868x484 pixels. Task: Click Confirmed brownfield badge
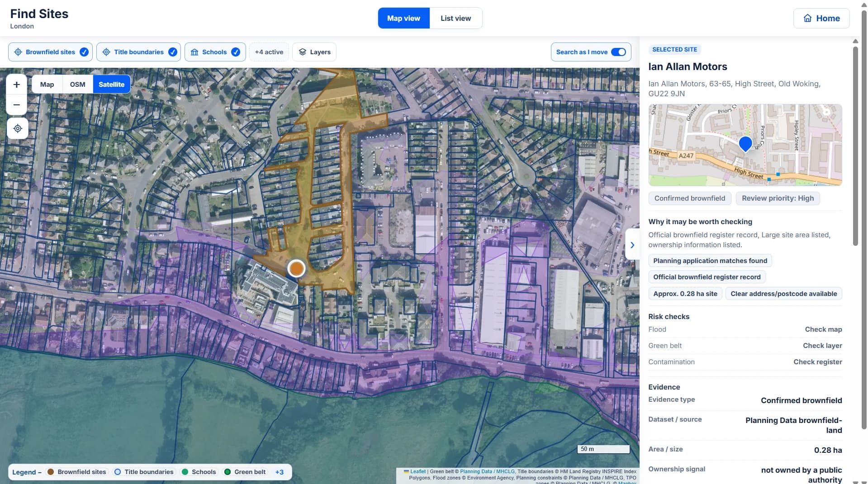(689, 198)
